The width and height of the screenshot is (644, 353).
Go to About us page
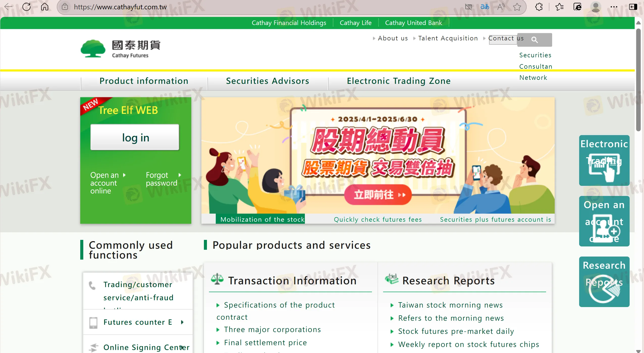click(393, 38)
